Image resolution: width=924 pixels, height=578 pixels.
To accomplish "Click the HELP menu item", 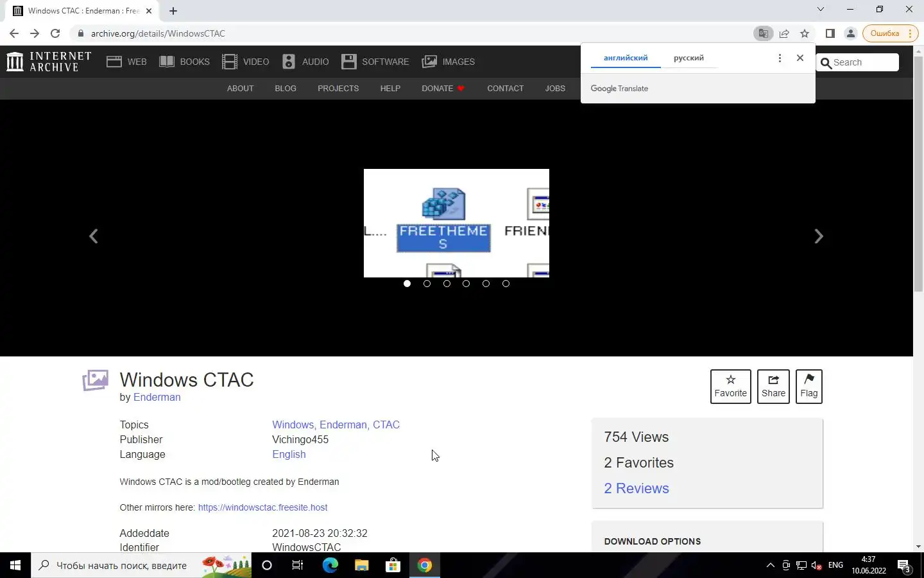I will pos(390,89).
